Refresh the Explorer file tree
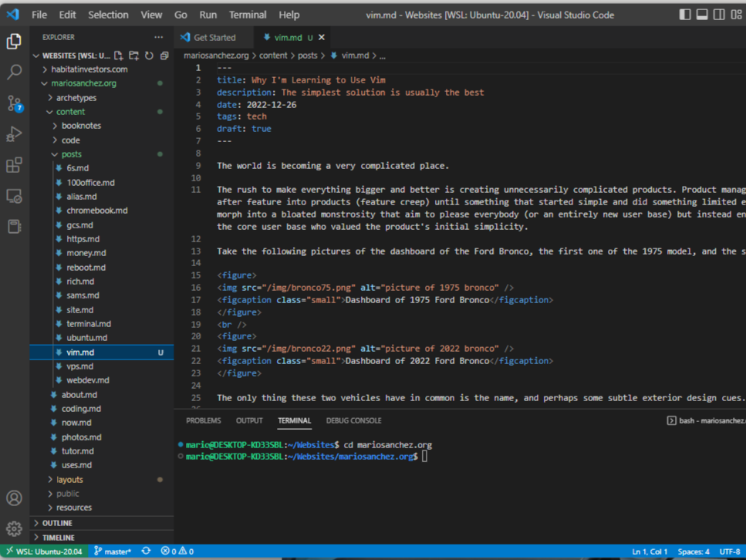 coord(149,56)
